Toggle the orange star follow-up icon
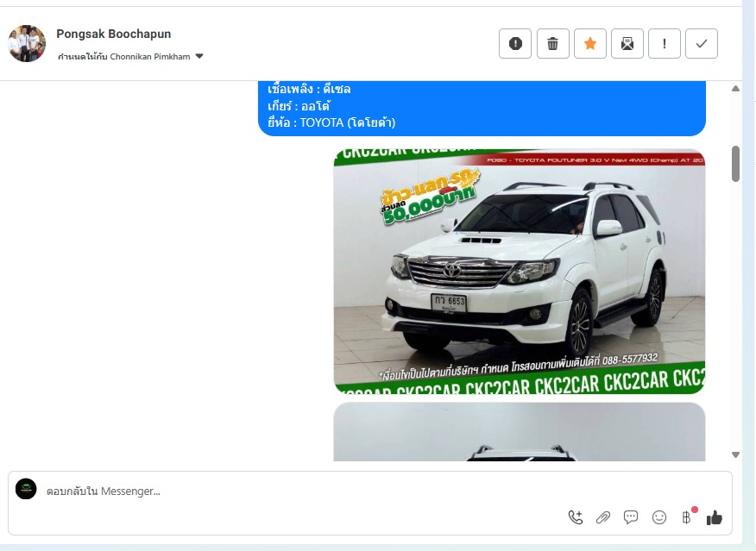Viewport: 756px width, 551px height. tap(589, 43)
